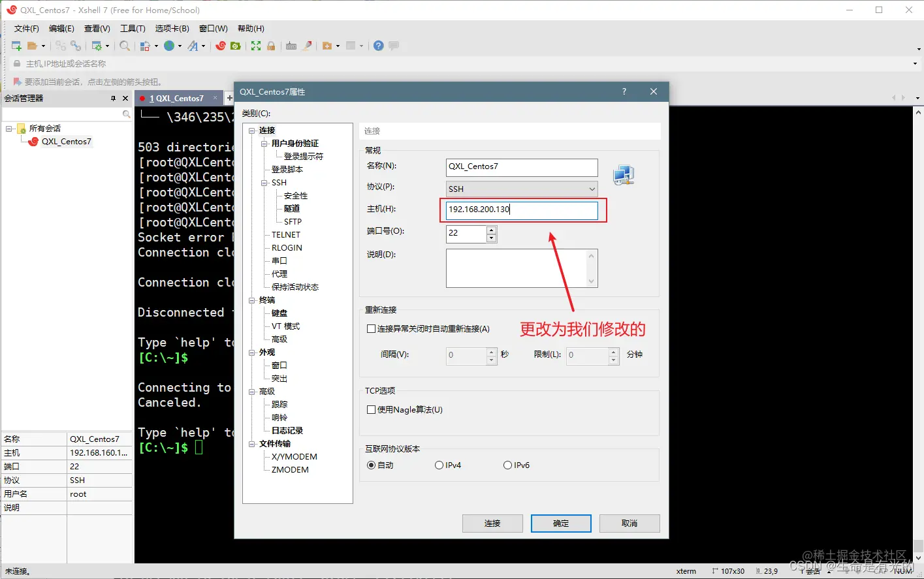
Task: Click the session properties gear icon
Action: [x=96, y=46]
